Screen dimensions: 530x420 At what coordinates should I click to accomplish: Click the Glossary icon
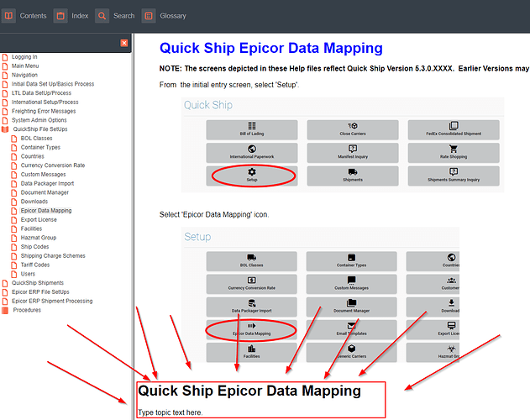coord(149,16)
